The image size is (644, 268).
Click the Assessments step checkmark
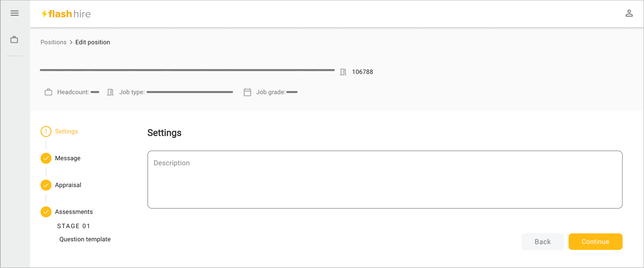pos(46,212)
